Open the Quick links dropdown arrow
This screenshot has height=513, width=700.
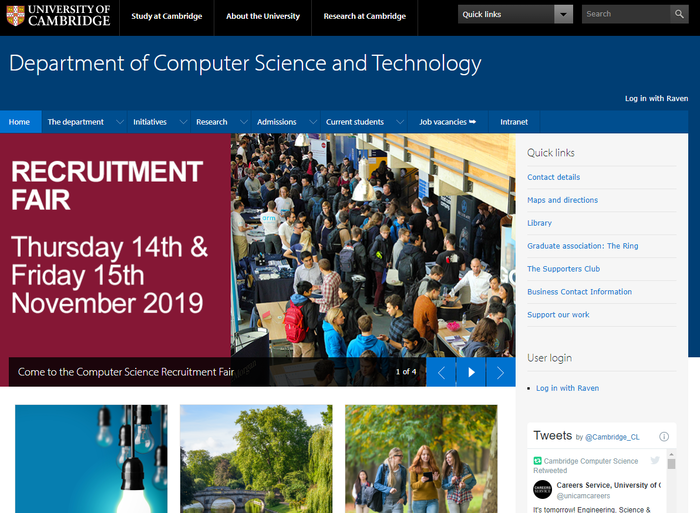[x=563, y=14]
